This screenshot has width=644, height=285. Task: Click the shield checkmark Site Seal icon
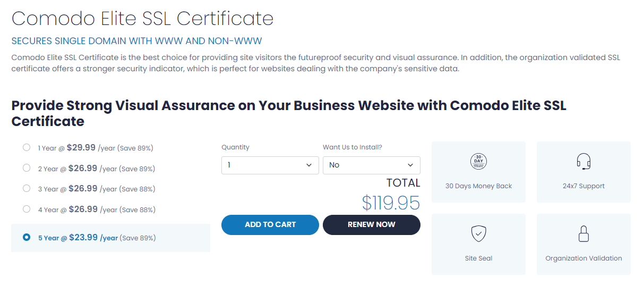click(478, 233)
